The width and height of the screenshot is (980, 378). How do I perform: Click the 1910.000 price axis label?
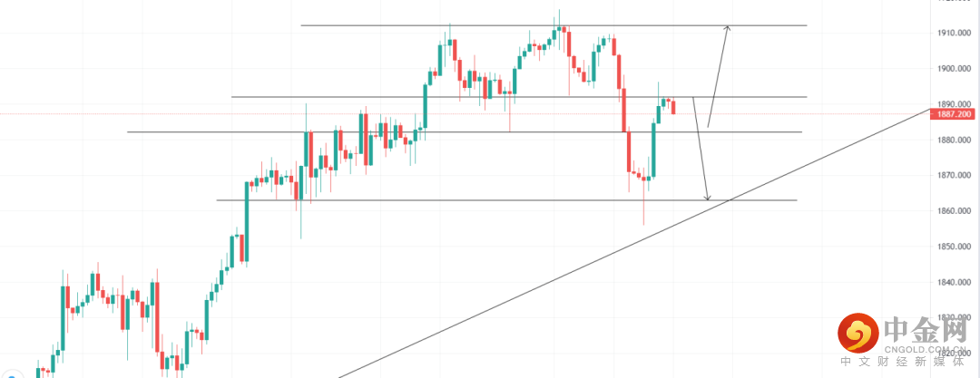[956, 34]
